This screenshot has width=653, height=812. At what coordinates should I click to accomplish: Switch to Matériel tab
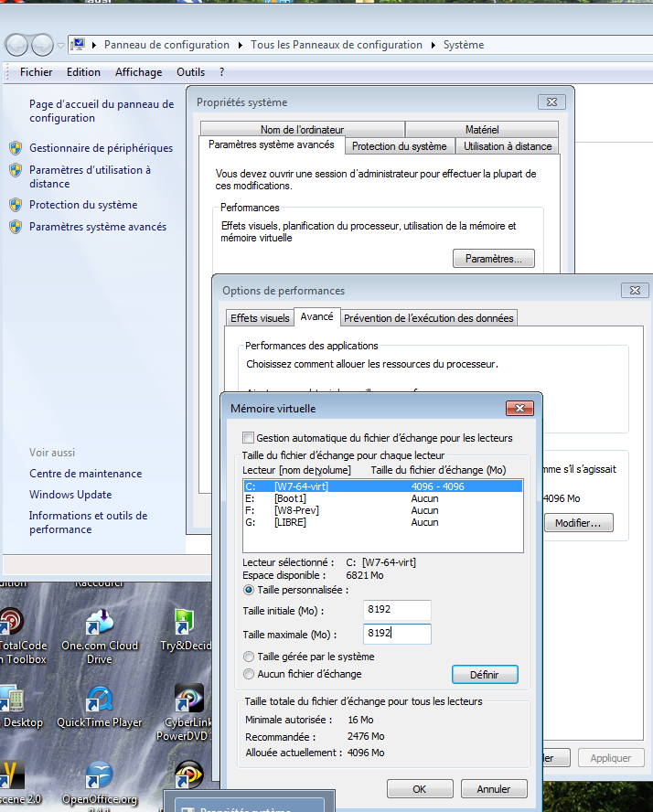tap(482, 130)
